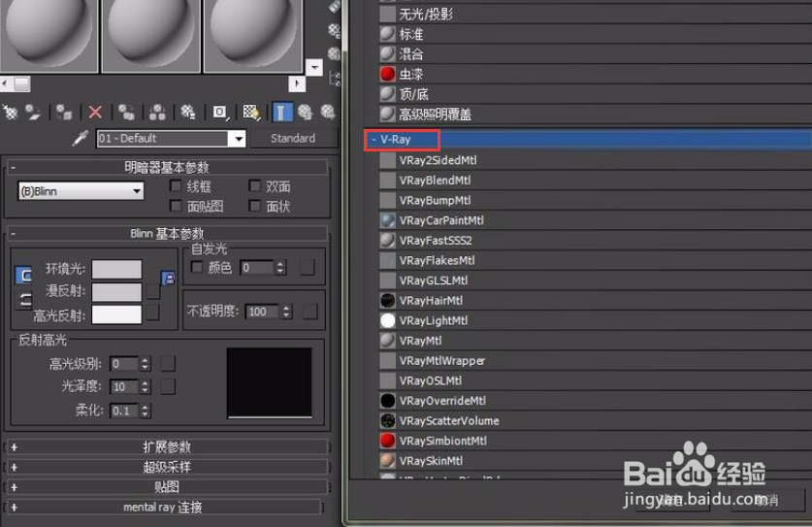Click the Go to Parent icon

pos(306,112)
